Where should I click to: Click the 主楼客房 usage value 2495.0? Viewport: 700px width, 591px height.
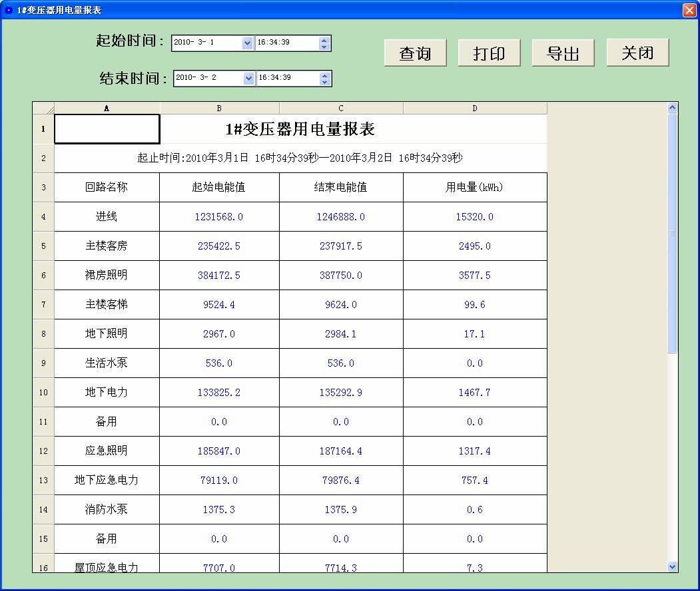point(474,246)
